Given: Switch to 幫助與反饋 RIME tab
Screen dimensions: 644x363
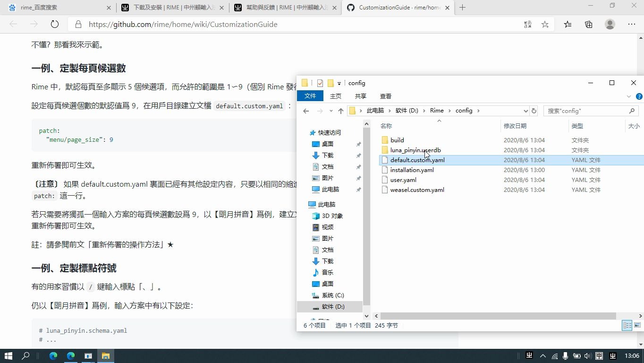Looking at the screenshot, I should point(285,8).
